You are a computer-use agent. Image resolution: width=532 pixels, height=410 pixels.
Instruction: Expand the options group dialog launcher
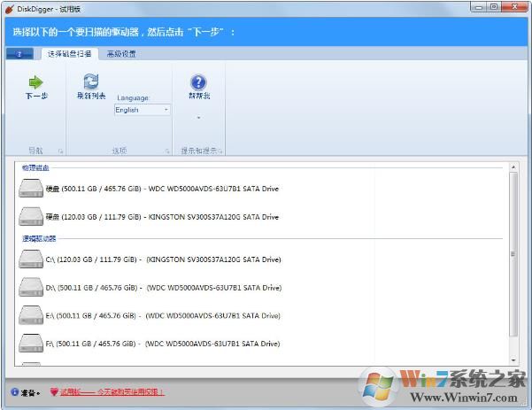pyautogui.click(x=166, y=151)
